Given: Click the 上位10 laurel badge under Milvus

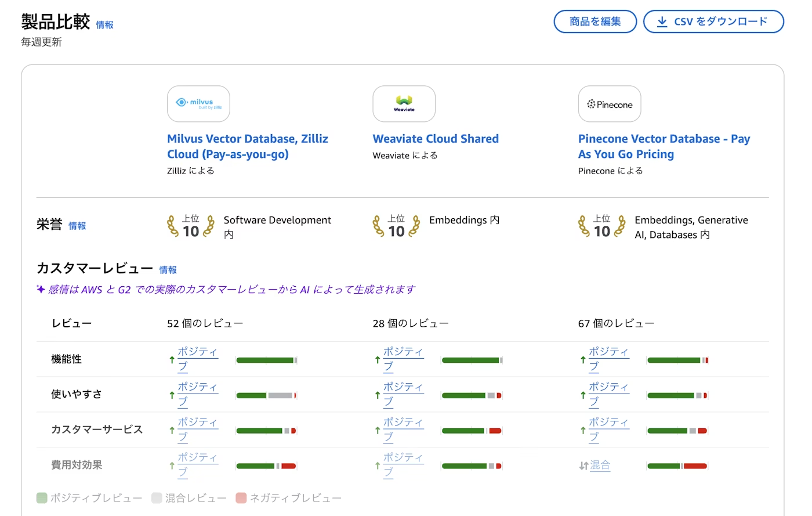Looking at the screenshot, I should tap(190, 226).
